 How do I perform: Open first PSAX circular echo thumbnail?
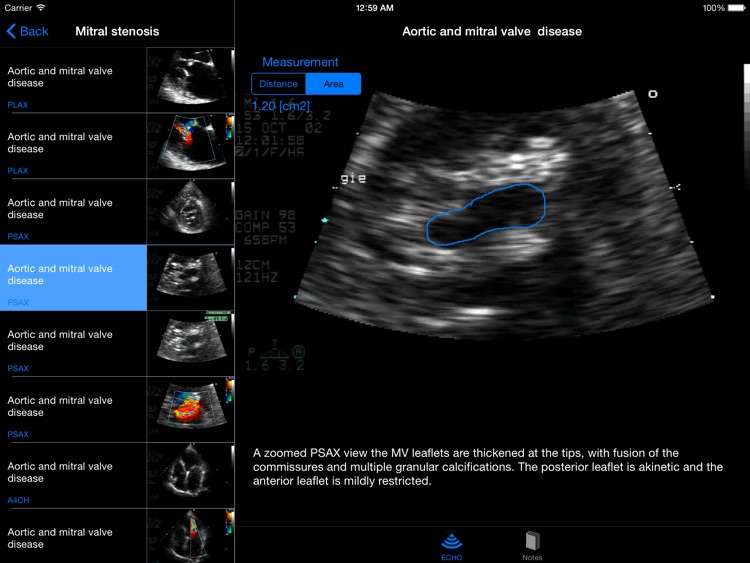click(190, 211)
